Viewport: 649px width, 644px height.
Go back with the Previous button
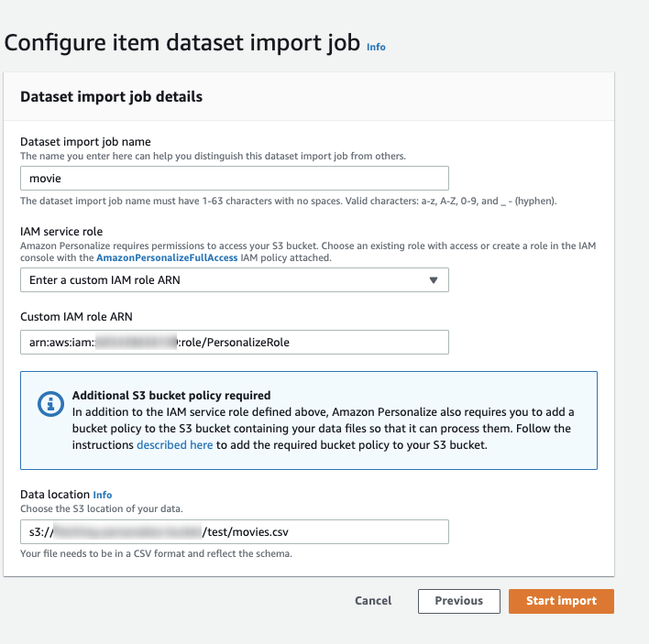pos(458,601)
